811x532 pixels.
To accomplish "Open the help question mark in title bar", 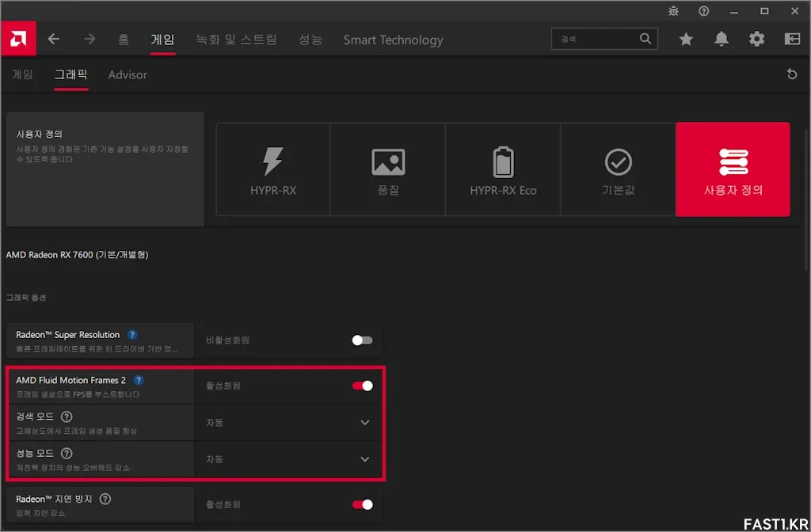I will [703, 11].
